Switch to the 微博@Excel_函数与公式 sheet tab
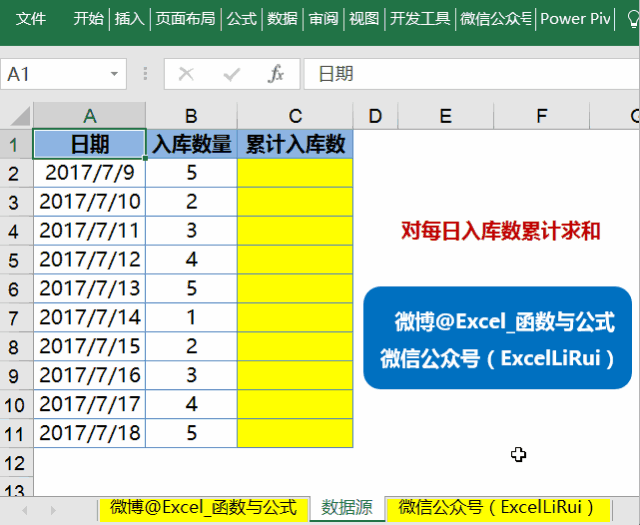Viewport: 640px width, 525px height. pos(203,508)
